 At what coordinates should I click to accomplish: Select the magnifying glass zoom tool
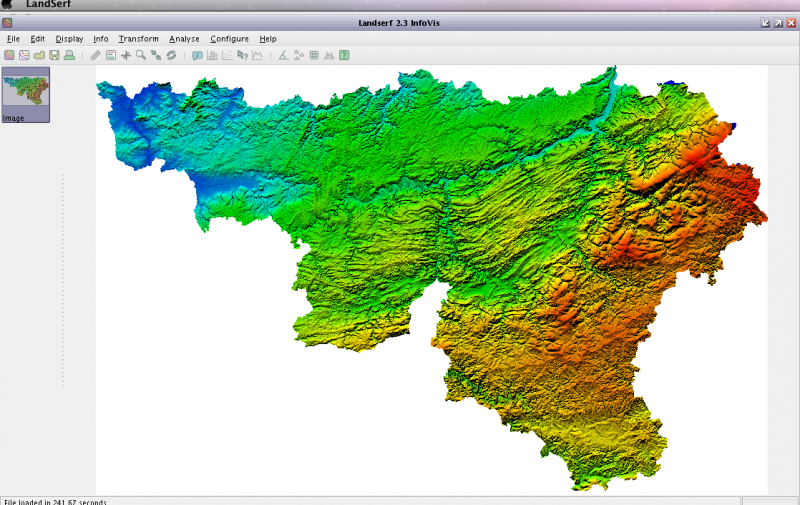pyautogui.click(x=141, y=55)
